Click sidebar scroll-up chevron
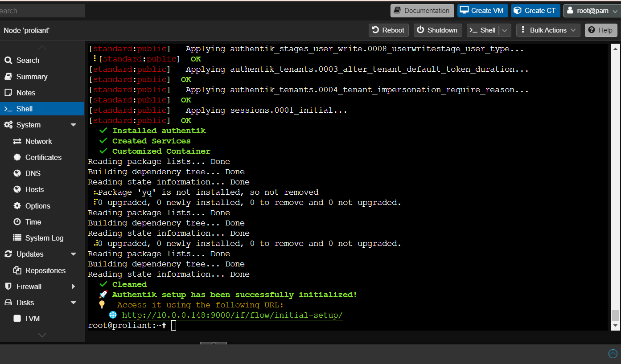Viewport: 621px width, 364px height. [x=42, y=47]
